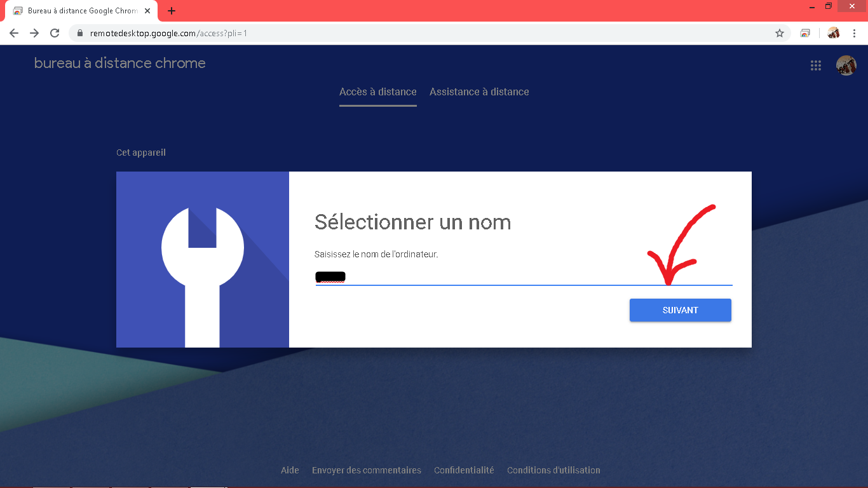Click the browser forward arrow
This screenshot has width=868, height=488.
pos(34,33)
